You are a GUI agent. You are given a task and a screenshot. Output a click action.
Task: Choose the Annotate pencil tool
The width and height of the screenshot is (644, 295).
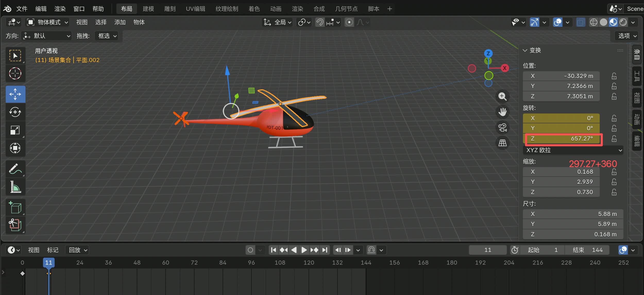[15, 169]
